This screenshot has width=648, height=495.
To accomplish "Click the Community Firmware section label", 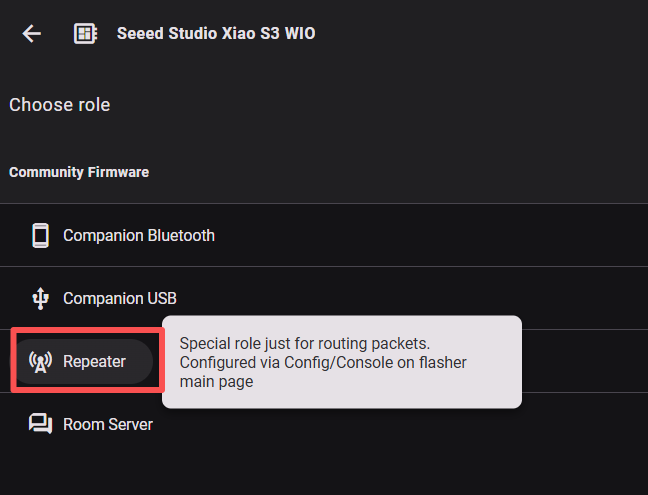I will [x=79, y=172].
